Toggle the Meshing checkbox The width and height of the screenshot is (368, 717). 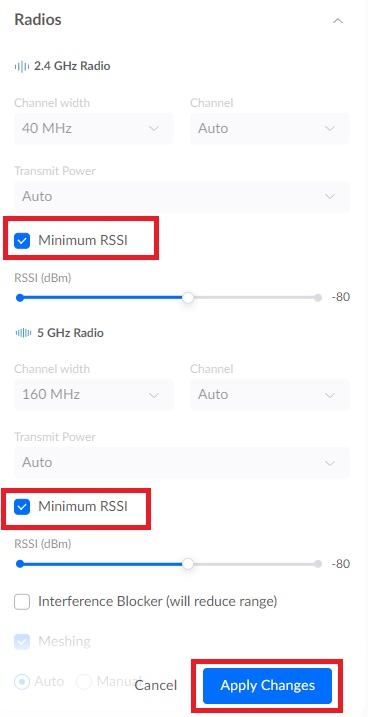[22, 642]
